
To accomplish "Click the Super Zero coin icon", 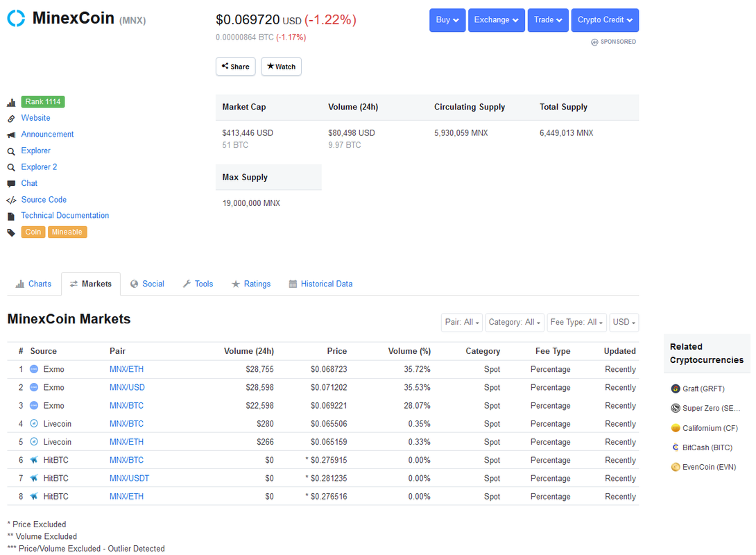I will coord(676,409).
